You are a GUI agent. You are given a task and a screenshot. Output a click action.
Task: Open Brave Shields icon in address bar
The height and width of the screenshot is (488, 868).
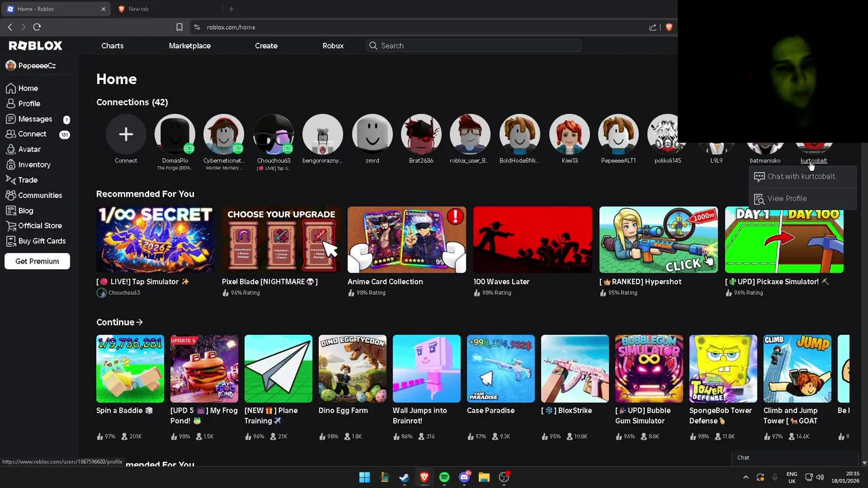pos(669,27)
